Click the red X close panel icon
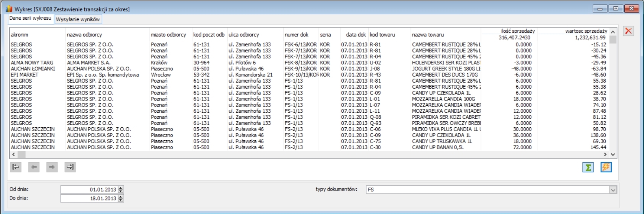Screen dimensions: 644x214 click(628, 31)
